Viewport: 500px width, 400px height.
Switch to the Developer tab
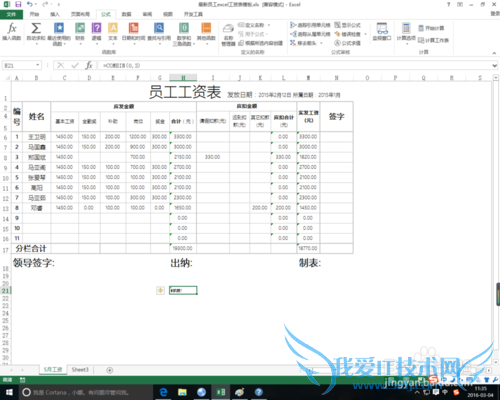pyautogui.click(x=193, y=14)
